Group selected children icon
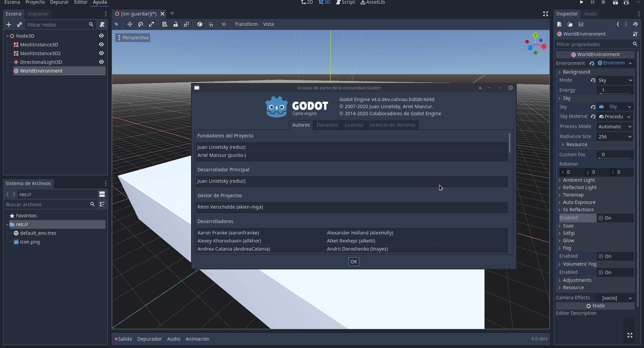This screenshot has width=644, height=348. pos(186,24)
